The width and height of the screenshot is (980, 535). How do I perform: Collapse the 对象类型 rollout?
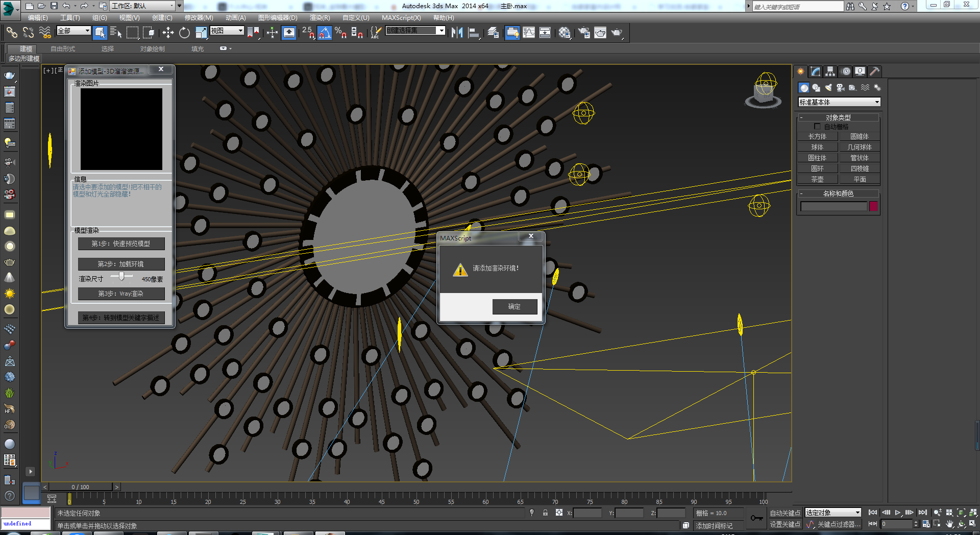(838, 117)
